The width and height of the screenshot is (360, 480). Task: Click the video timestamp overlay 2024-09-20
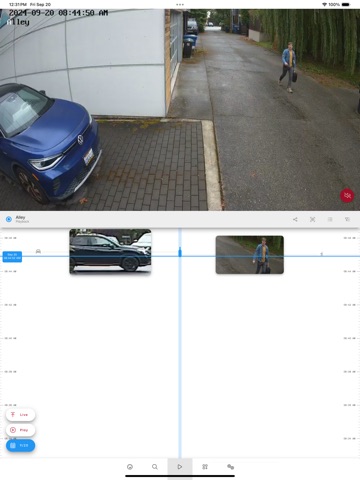pyautogui.click(x=58, y=13)
